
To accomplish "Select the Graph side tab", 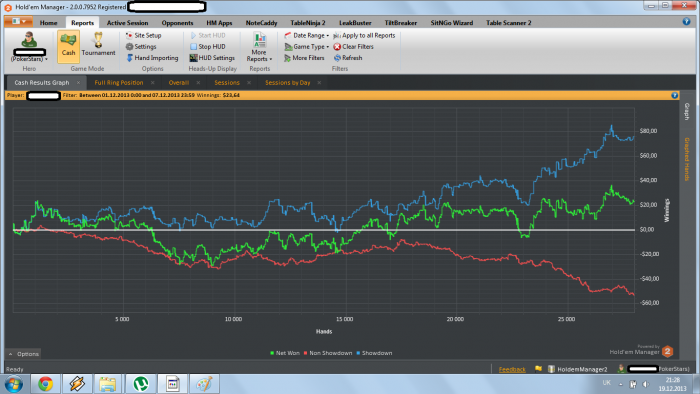I will 687,112.
